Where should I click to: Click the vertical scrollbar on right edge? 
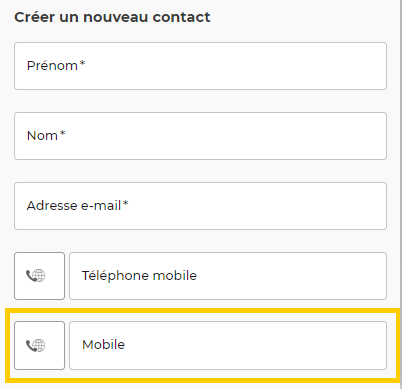[x=401, y=194]
